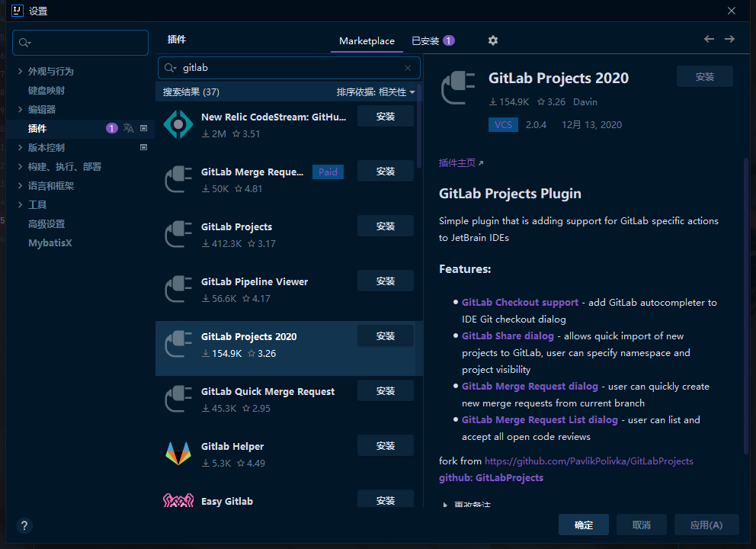Confirm with the 确定 button

pos(584,525)
